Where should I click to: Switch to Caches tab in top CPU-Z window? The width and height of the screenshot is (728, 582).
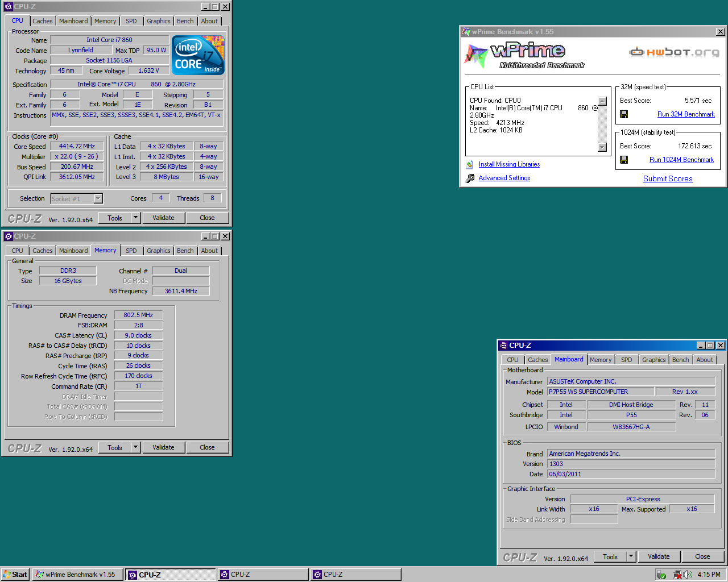click(43, 21)
